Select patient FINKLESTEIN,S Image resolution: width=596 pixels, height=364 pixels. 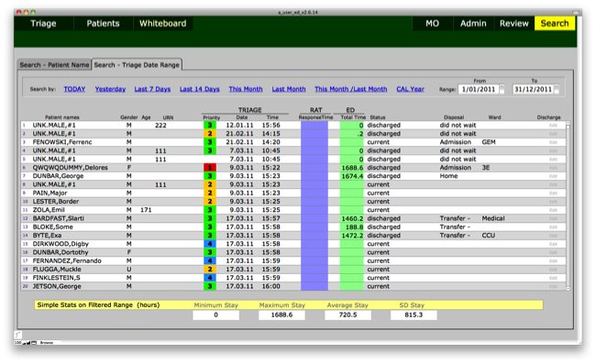pyautogui.click(x=56, y=278)
